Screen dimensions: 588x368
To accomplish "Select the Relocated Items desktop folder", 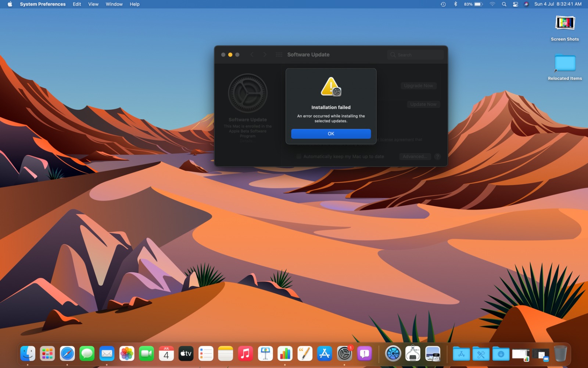I will [565, 64].
